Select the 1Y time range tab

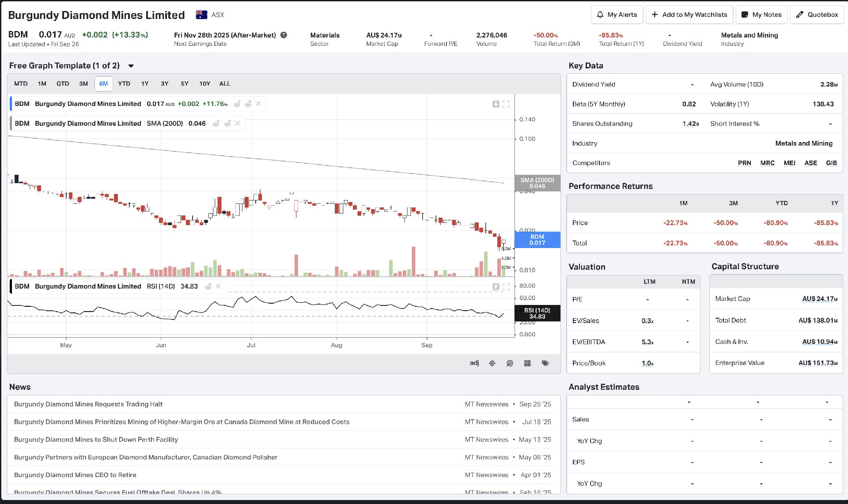pos(145,84)
